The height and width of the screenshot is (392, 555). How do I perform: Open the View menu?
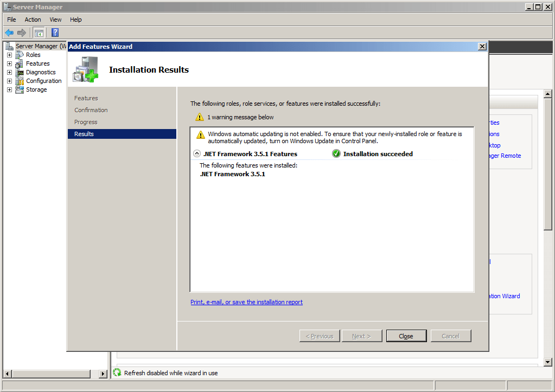(x=55, y=20)
